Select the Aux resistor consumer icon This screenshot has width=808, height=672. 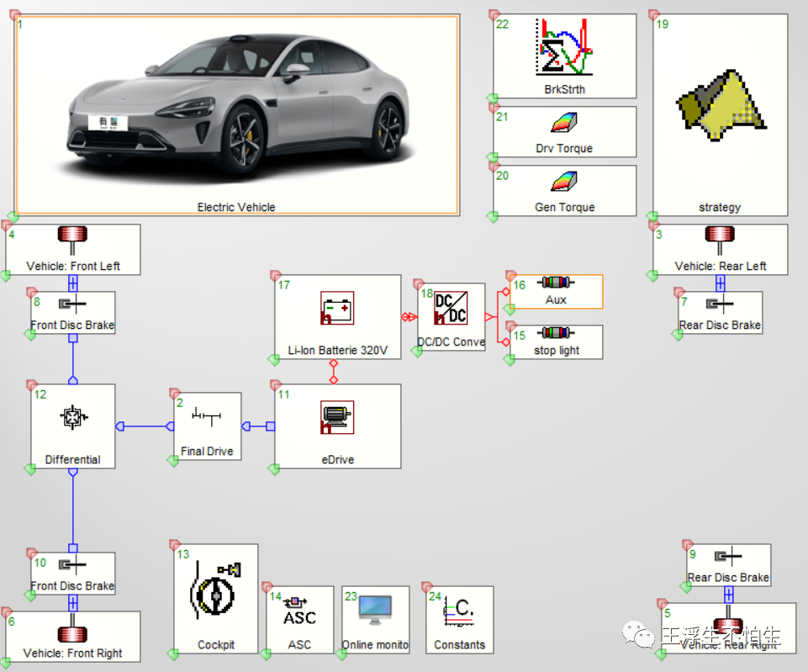click(x=556, y=282)
